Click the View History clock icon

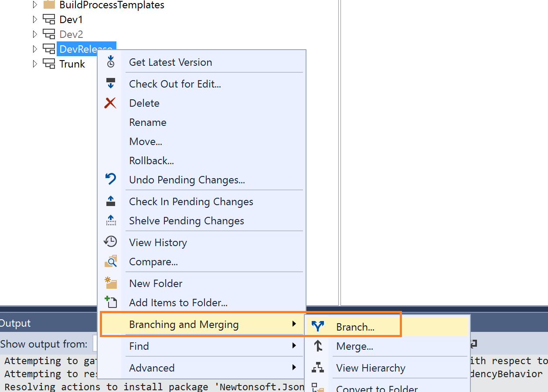pyautogui.click(x=111, y=242)
